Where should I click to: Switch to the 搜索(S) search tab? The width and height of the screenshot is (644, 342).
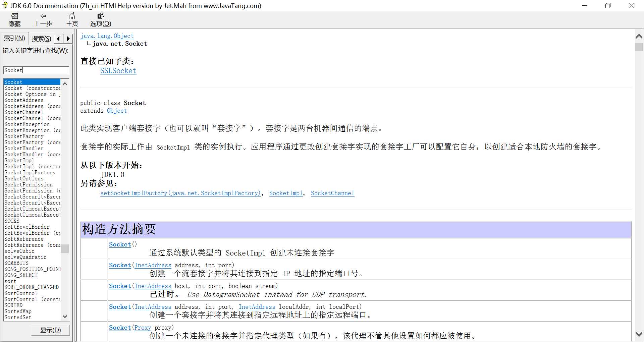coord(41,39)
